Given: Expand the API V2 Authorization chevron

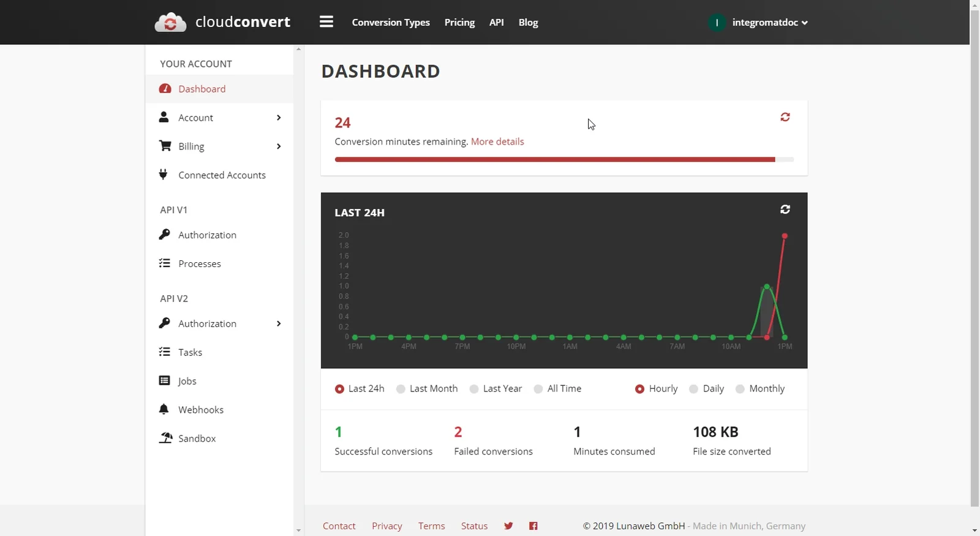Looking at the screenshot, I should (279, 323).
